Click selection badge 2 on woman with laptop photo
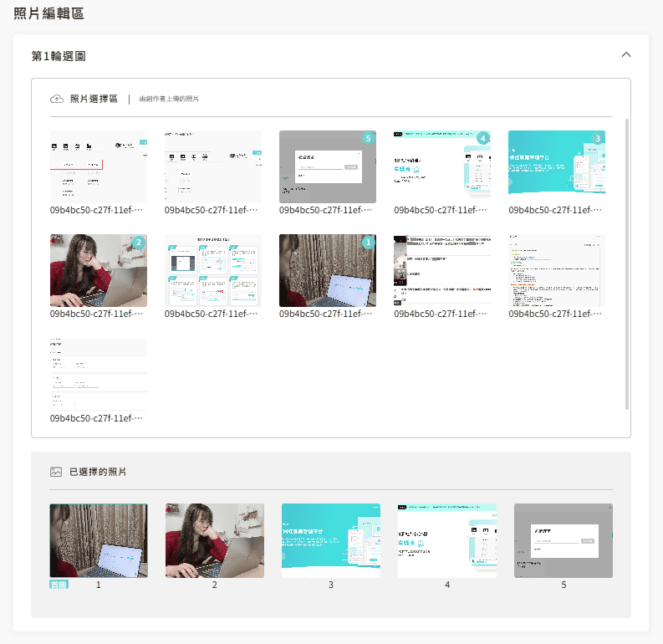 point(139,243)
